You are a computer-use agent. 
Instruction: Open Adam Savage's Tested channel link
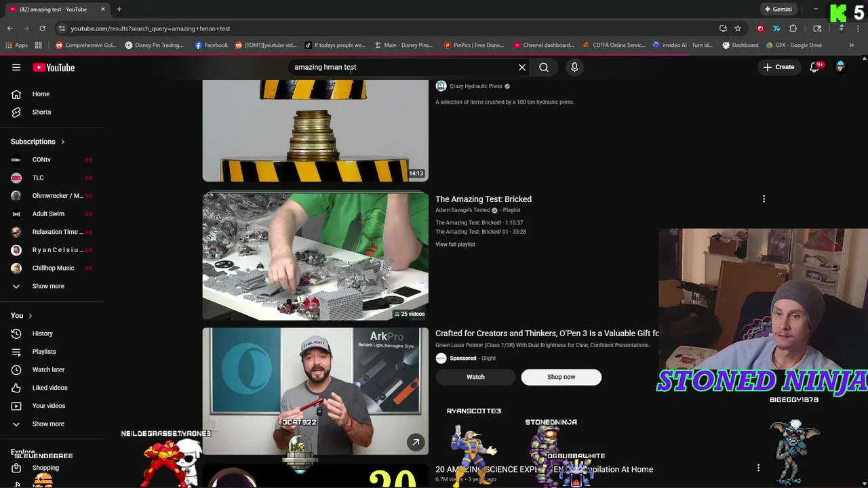[462, 210]
